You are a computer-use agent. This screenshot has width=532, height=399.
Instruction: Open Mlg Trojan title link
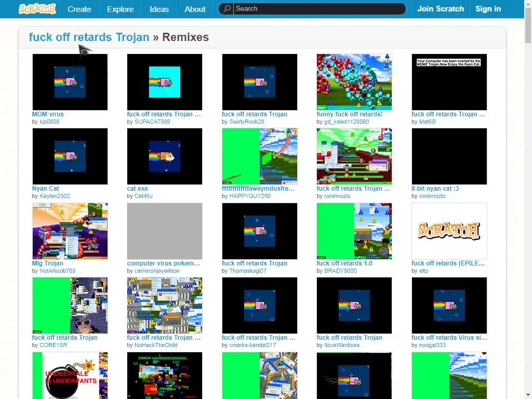pos(47,263)
